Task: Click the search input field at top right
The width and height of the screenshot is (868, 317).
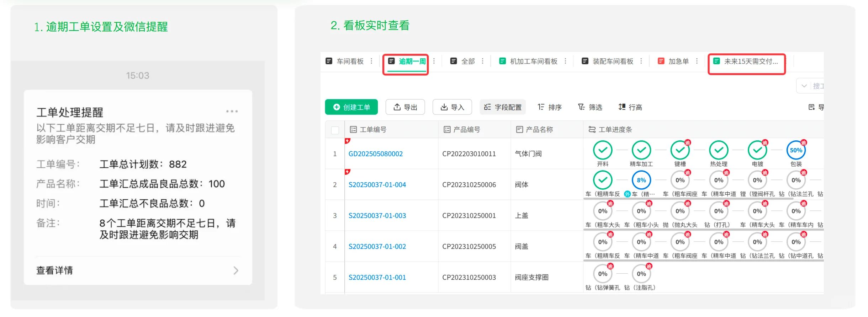Action: click(x=818, y=86)
